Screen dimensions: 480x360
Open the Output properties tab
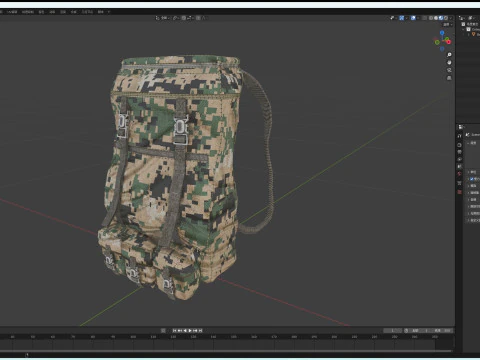pos(460,152)
